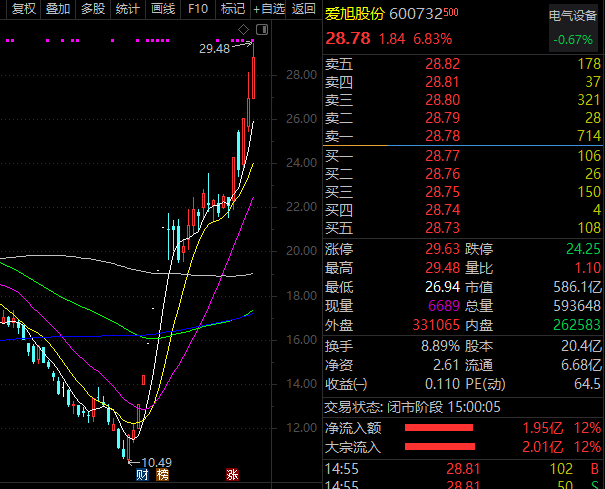Click the 卖一 volume 714
The width and height of the screenshot is (605, 489).
[589, 136]
